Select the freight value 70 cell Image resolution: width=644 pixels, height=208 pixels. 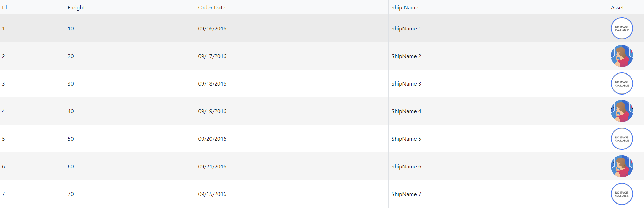click(x=71, y=194)
